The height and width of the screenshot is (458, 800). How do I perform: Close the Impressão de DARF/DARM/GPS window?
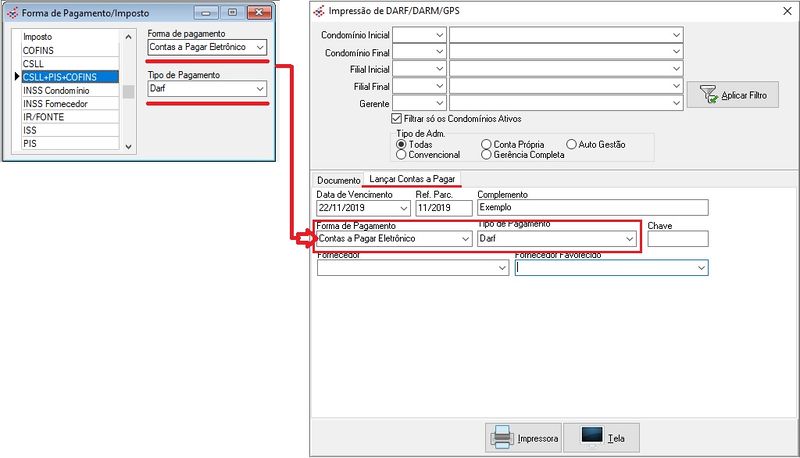(781, 12)
